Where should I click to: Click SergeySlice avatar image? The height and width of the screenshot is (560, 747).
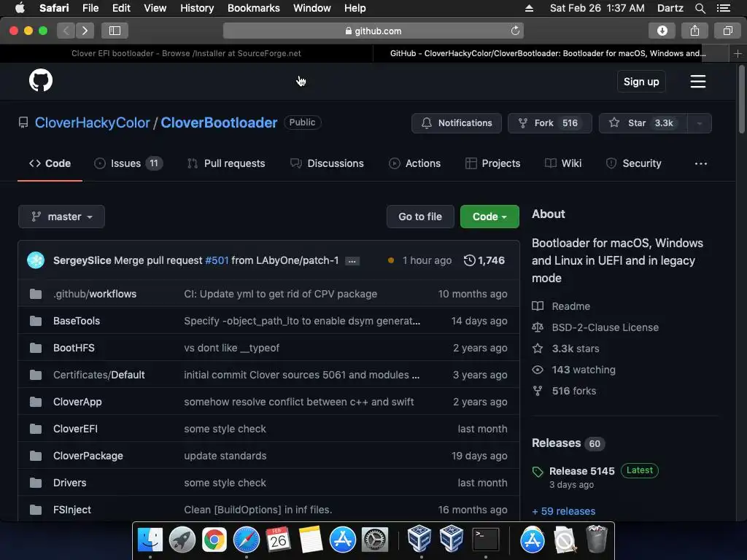(x=36, y=260)
